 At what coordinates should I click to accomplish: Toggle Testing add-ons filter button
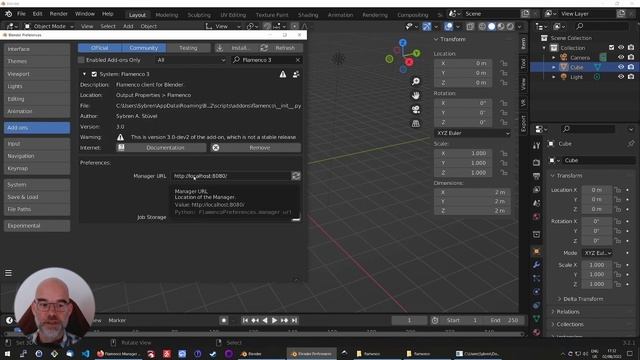pyautogui.click(x=188, y=48)
